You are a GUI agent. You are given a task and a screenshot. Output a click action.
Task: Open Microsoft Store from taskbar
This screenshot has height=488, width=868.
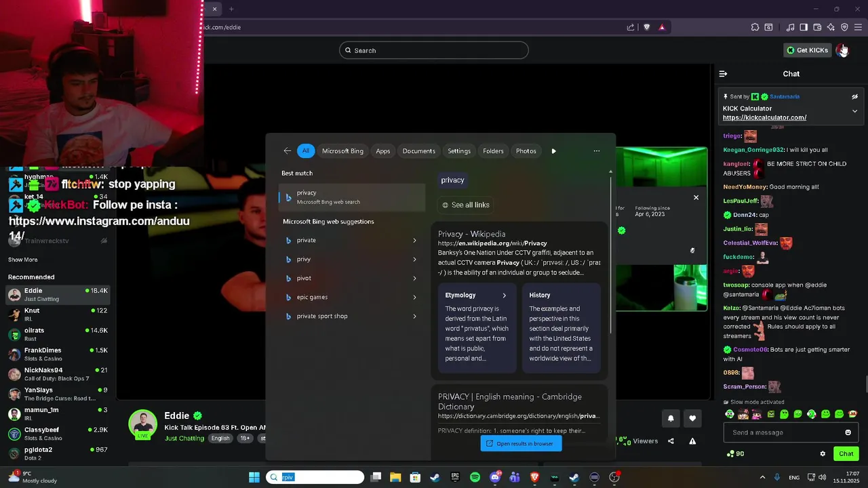[415, 477]
